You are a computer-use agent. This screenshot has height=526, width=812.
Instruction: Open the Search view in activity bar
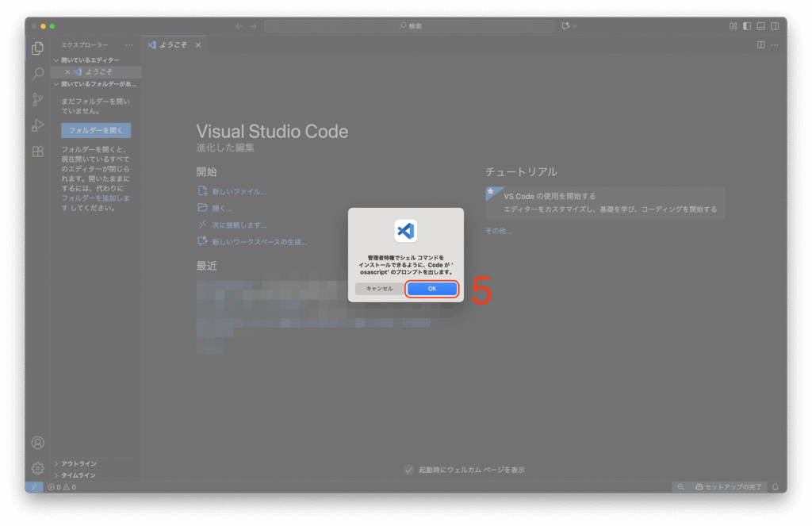coord(37,74)
